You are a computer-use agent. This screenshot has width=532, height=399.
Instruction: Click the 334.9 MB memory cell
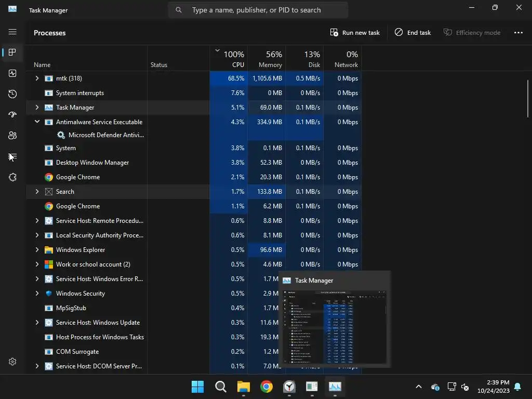coord(267,122)
